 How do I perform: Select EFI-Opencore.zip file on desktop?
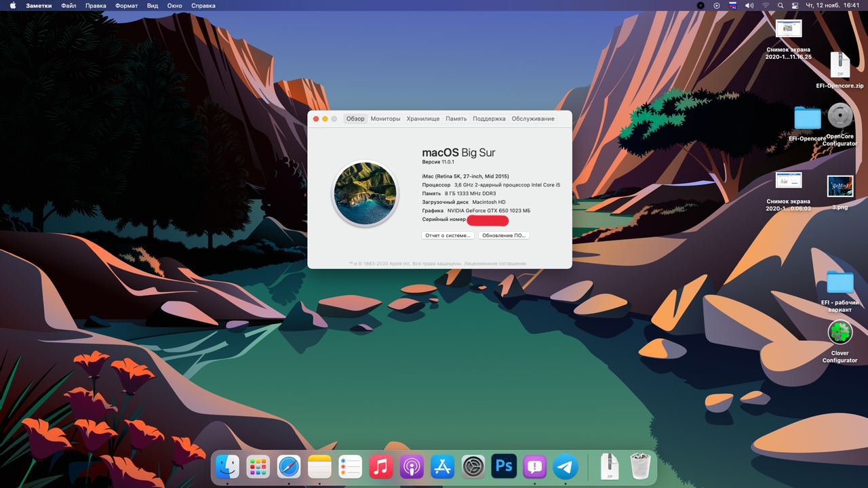(x=840, y=70)
